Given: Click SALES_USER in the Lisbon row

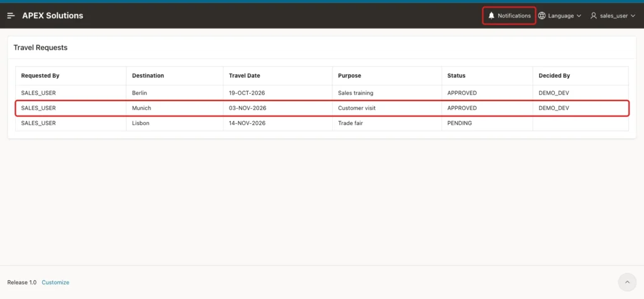Looking at the screenshot, I should pos(38,123).
